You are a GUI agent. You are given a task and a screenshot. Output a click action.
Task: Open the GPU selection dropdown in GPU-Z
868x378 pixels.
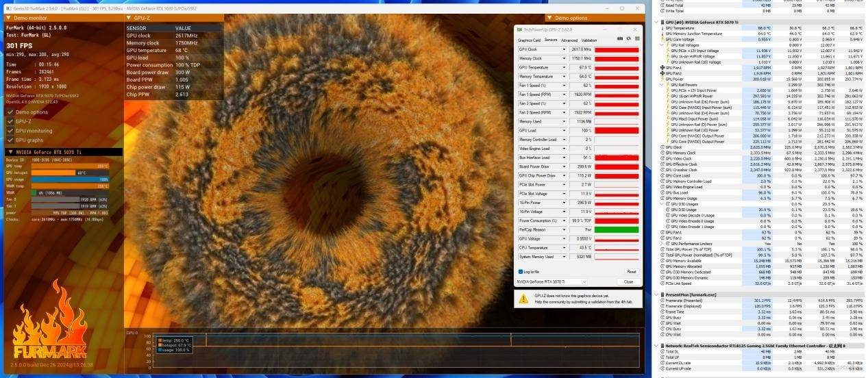[x=584, y=281]
